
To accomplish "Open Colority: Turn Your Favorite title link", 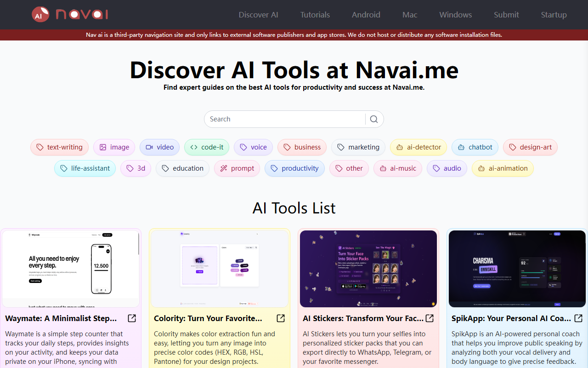I will pyautogui.click(x=208, y=318).
